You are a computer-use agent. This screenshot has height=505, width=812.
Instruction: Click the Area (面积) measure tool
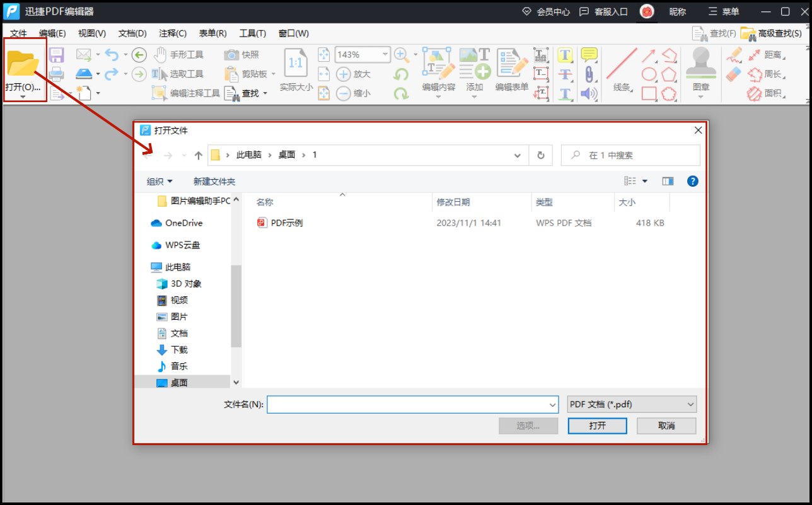[765, 94]
